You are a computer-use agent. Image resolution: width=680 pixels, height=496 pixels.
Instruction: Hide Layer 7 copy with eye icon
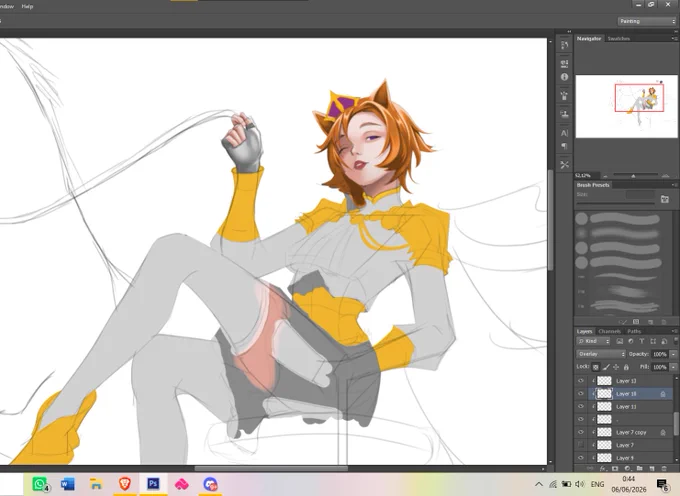click(581, 432)
